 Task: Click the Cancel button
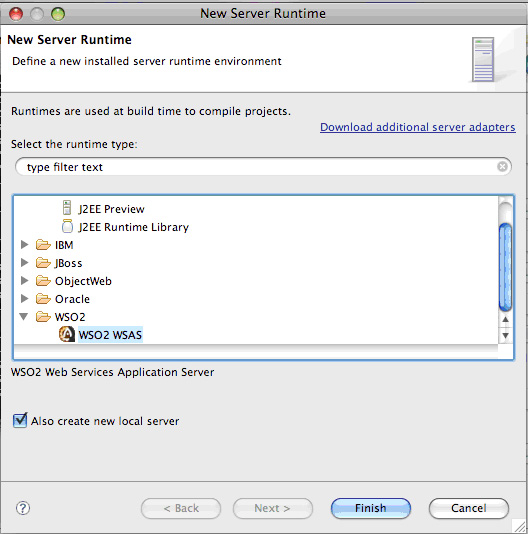point(469,508)
